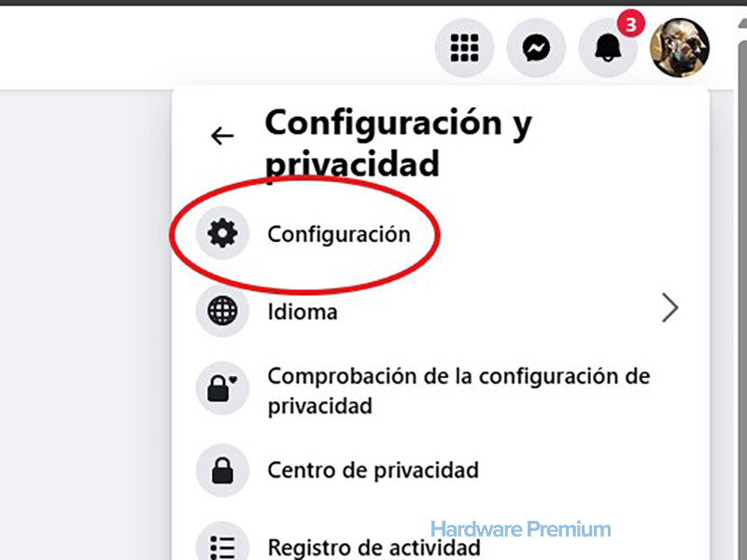Viewport: 747px width, 560px height.
Task: Open Centro de privacidad
Action: [x=441, y=470]
